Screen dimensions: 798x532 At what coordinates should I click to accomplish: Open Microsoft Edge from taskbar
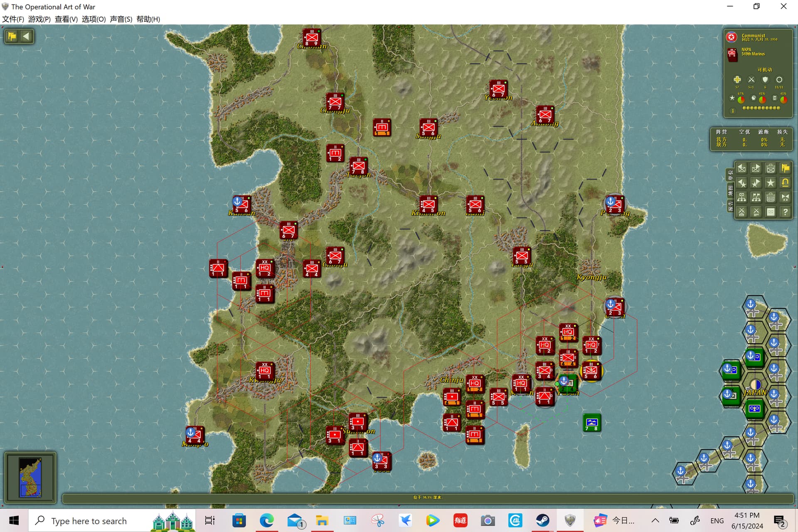(266, 520)
